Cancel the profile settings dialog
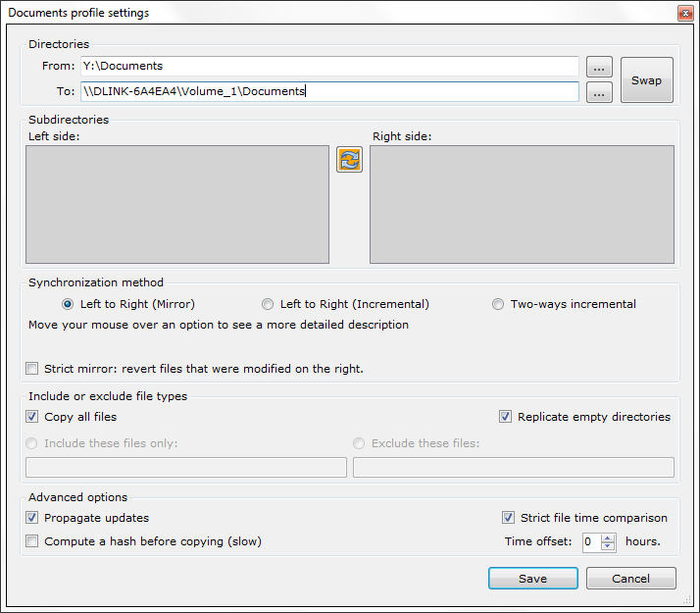 coord(630,579)
